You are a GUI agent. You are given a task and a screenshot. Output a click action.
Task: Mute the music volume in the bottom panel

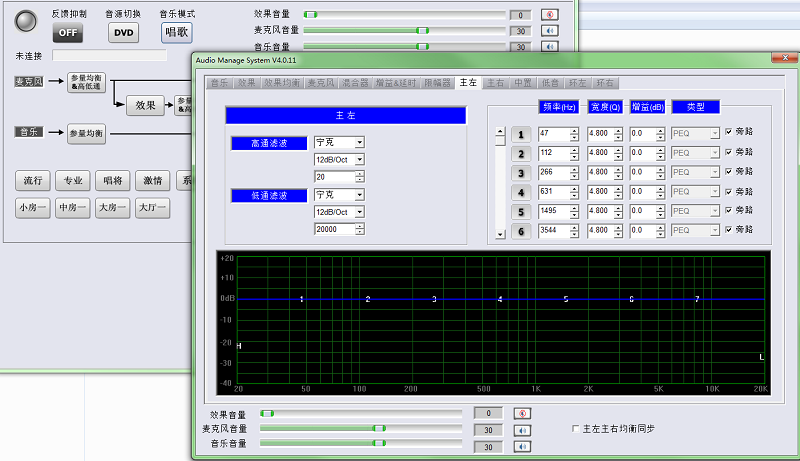(521, 447)
